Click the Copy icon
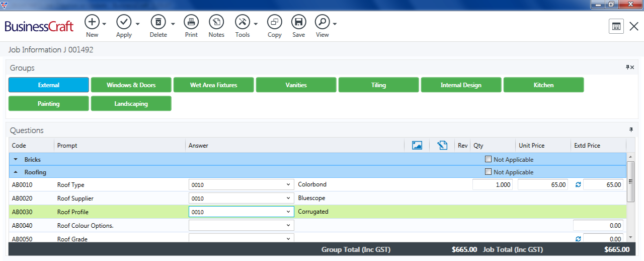Image resolution: width=644 pixels, height=261 pixels. pyautogui.click(x=275, y=22)
